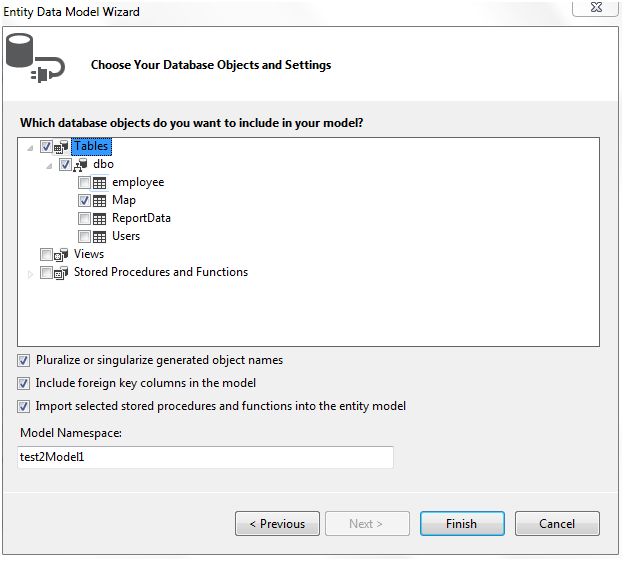Select the Users tree item label
The height and width of the screenshot is (561, 624).
point(126,236)
